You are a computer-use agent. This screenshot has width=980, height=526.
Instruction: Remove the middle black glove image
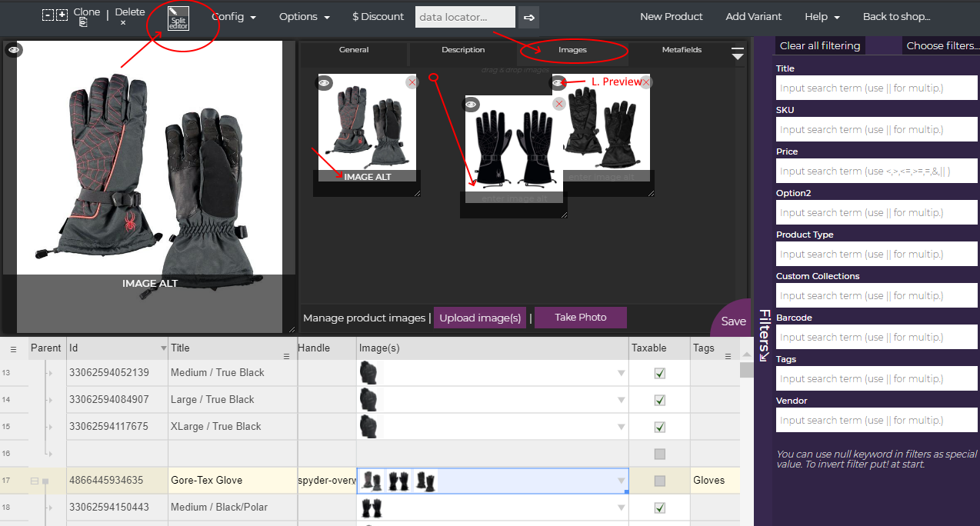pos(559,104)
